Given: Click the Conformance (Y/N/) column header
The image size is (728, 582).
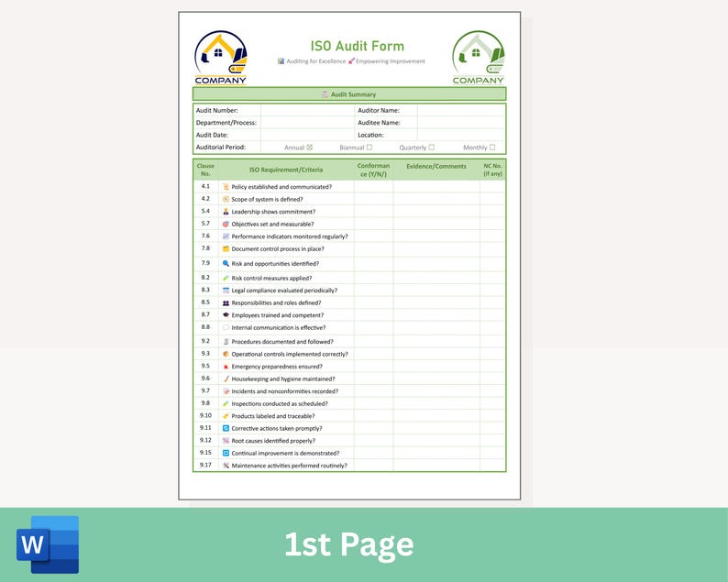Looking at the screenshot, I should pyautogui.click(x=373, y=170).
